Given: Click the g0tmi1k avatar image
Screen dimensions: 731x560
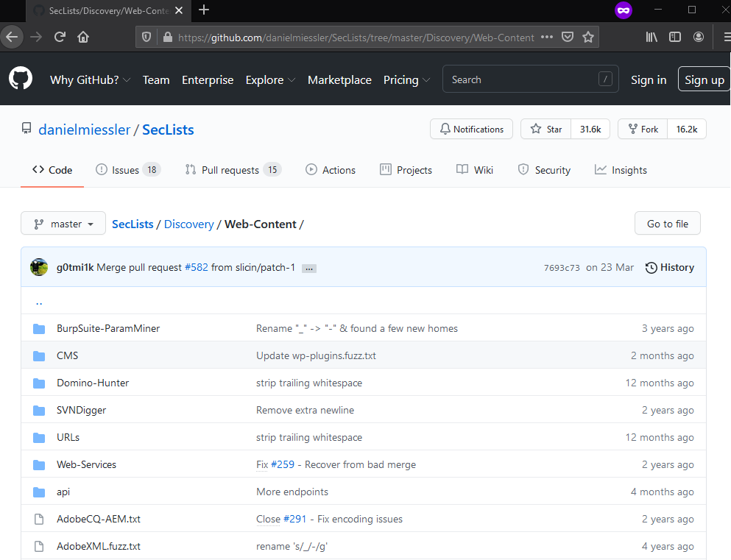Looking at the screenshot, I should (39, 267).
